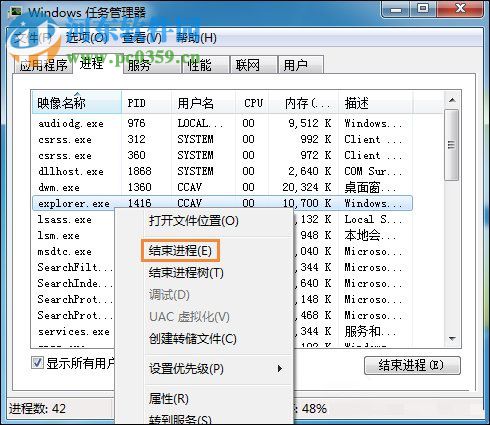The image size is (490, 425).
Task: Close the Task Manager window
Action: pos(460,9)
